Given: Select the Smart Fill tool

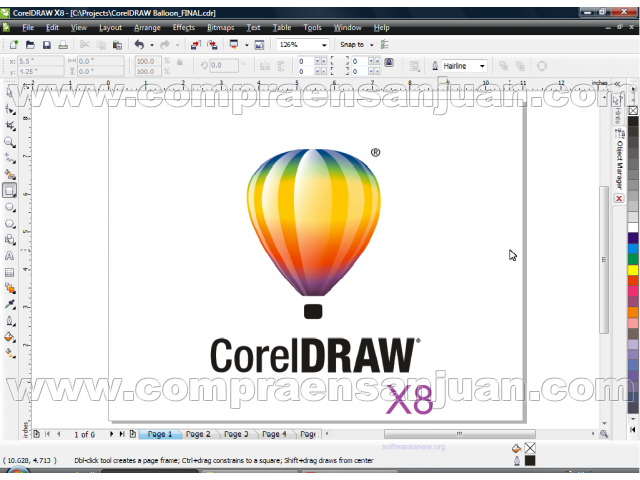Looking at the screenshot, I should tap(10, 175).
